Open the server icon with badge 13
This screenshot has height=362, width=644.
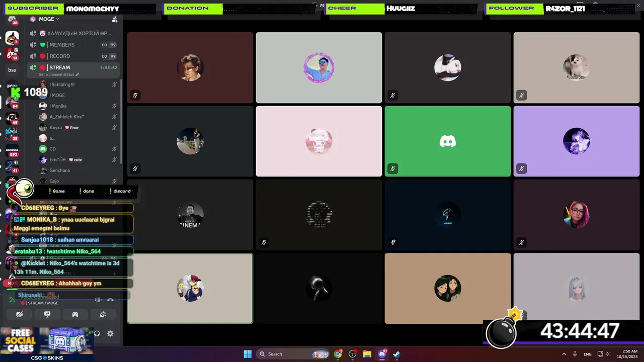(12, 54)
